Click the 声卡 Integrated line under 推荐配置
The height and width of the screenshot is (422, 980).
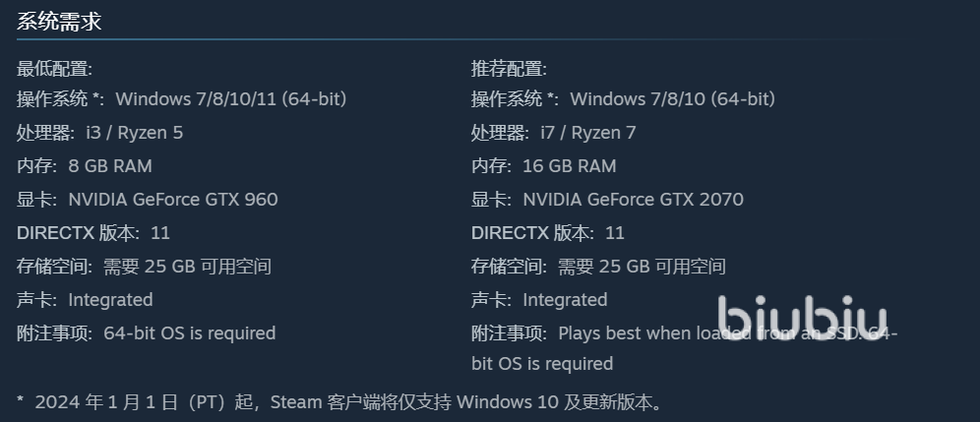pyautogui.click(x=539, y=300)
